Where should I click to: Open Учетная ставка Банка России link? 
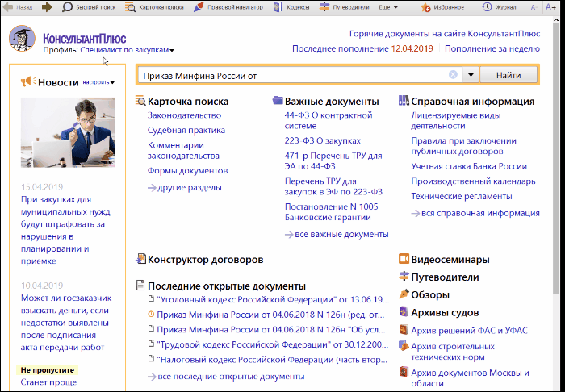pyautogui.click(x=469, y=166)
